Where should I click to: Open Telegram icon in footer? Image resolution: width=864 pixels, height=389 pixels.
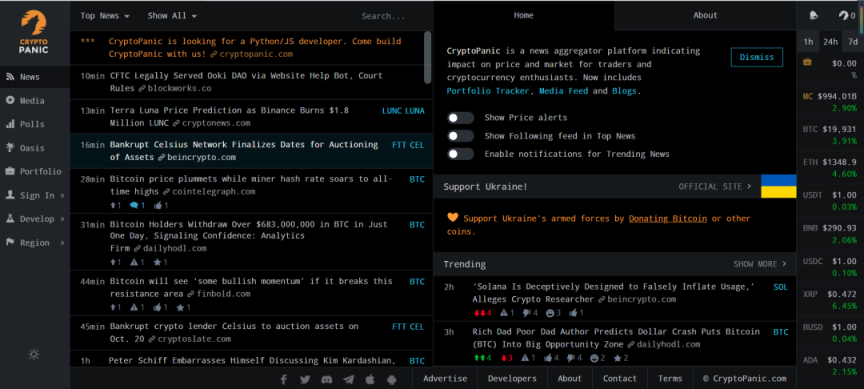(x=348, y=379)
